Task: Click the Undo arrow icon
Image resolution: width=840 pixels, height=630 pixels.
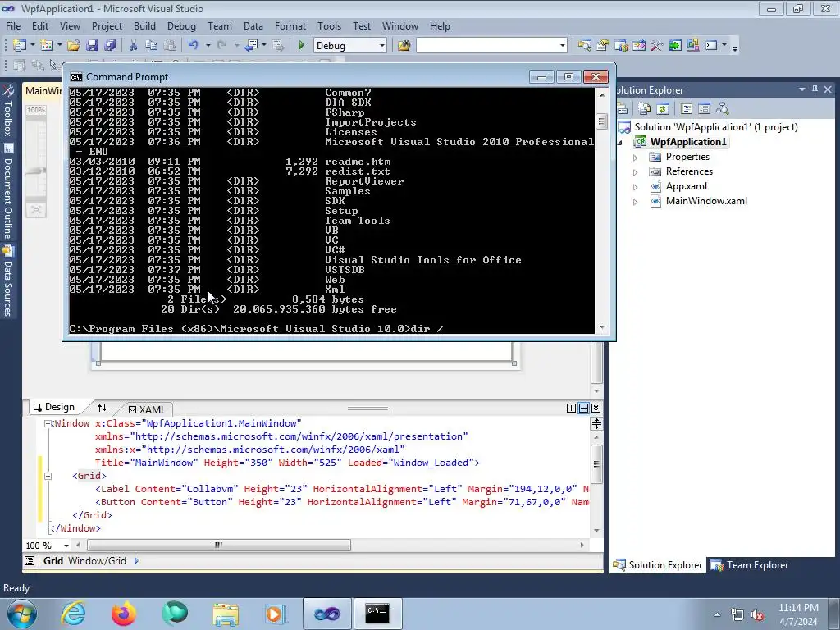Action: coord(194,46)
